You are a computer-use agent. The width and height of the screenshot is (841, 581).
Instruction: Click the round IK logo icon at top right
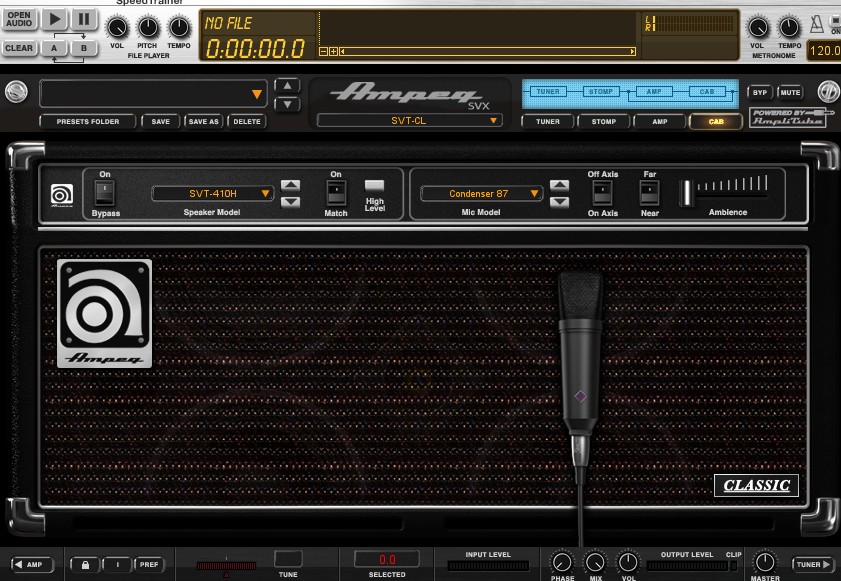coord(829,92)
